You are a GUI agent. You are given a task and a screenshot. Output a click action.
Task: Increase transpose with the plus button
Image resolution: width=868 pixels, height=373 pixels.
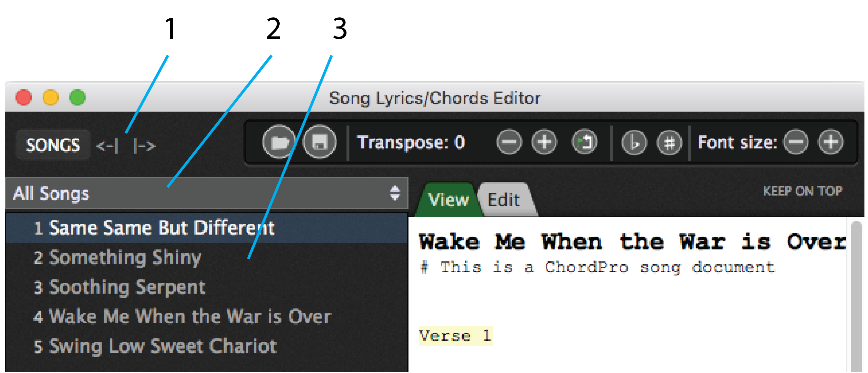point(544,142)
